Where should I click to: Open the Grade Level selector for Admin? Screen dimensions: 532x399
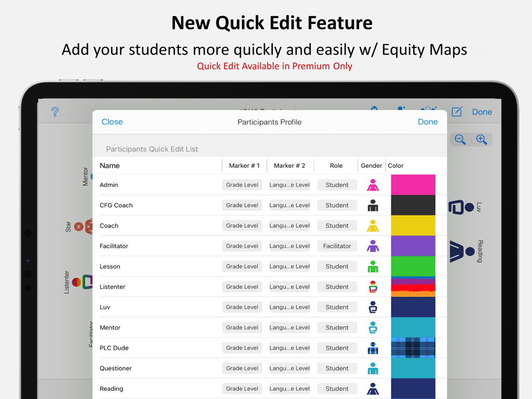(x=242, y=185)
